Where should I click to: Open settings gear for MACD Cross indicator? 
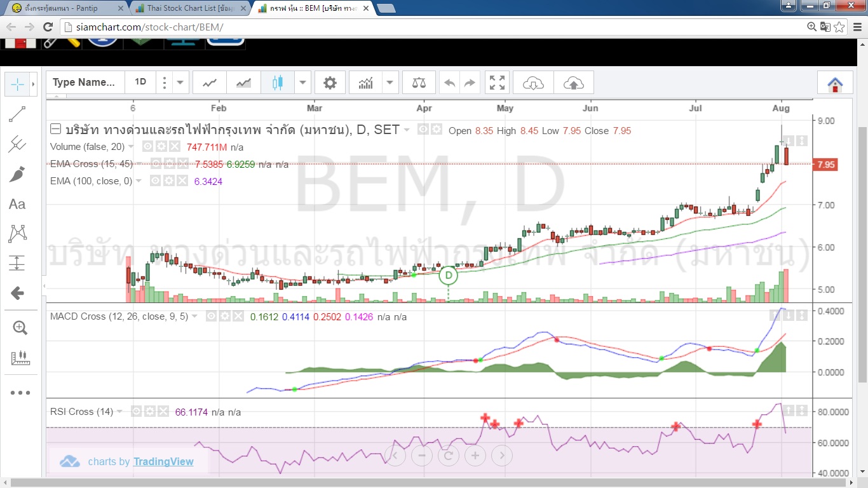[226, 316]
